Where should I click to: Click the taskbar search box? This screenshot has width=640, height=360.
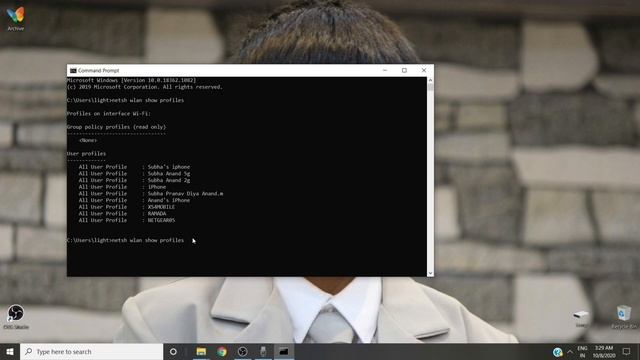91,351
